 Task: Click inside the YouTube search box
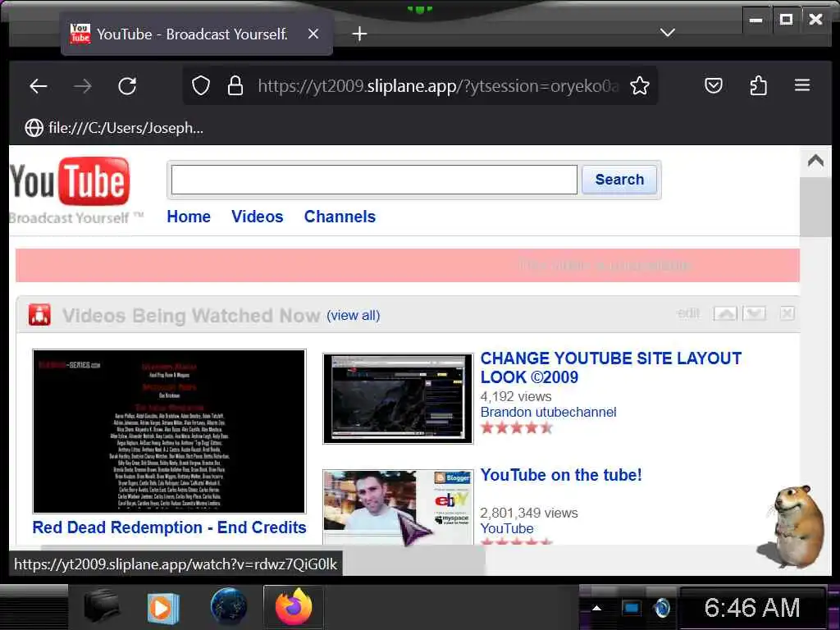click(374, 180)
